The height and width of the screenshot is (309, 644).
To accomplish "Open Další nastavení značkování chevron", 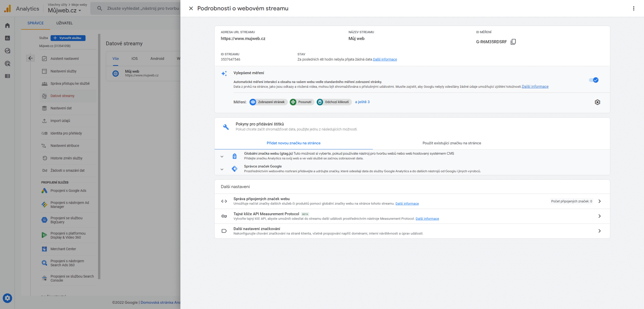I will (599, 231).
